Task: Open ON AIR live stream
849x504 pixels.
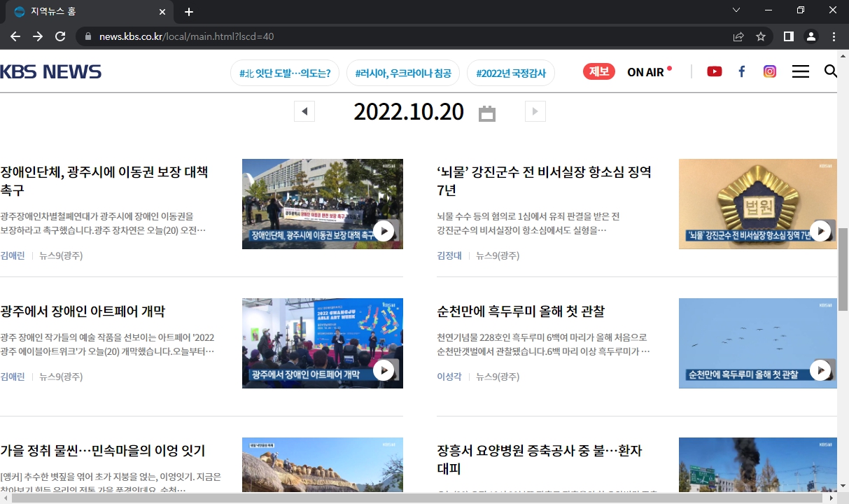Action: (x=649, y=72)
